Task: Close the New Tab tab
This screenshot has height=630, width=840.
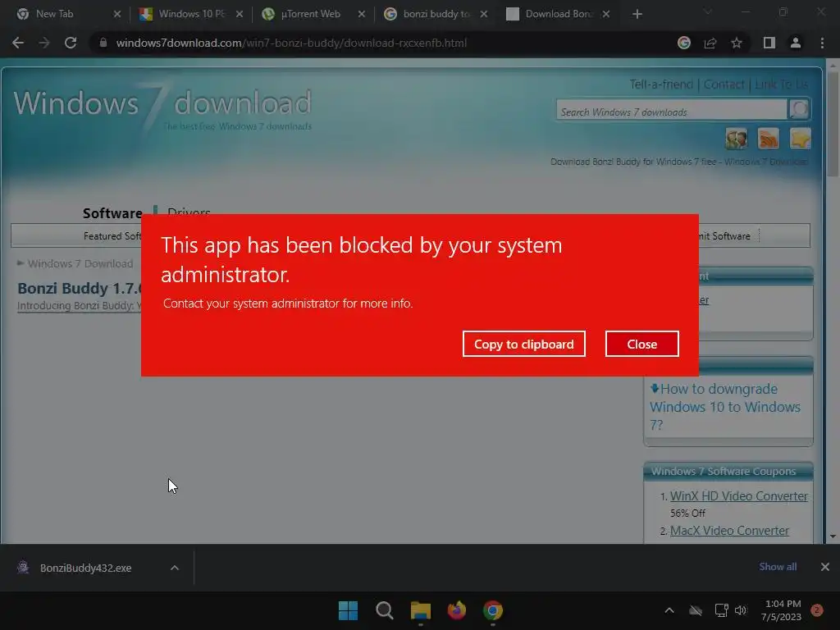Action: pyautogui.click(x=117, y=14)
